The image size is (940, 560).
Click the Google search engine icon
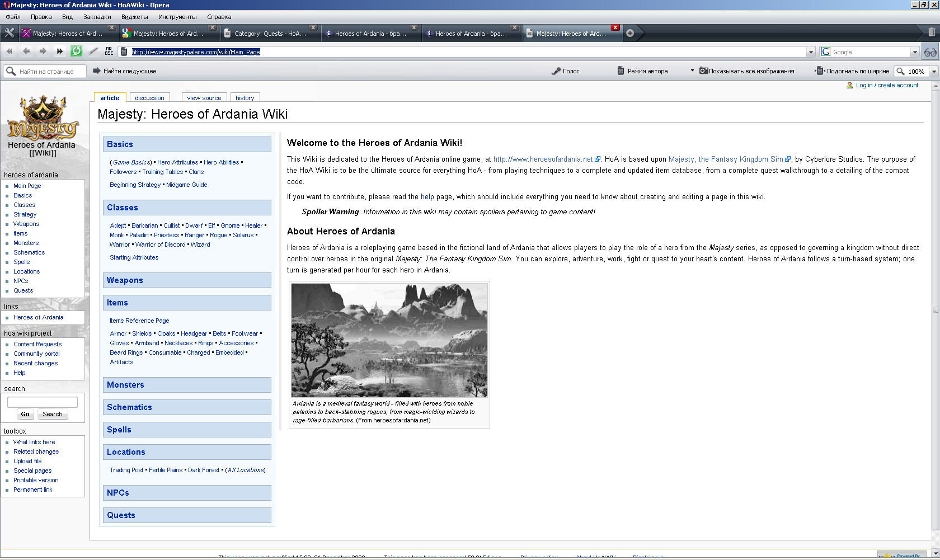826,52
